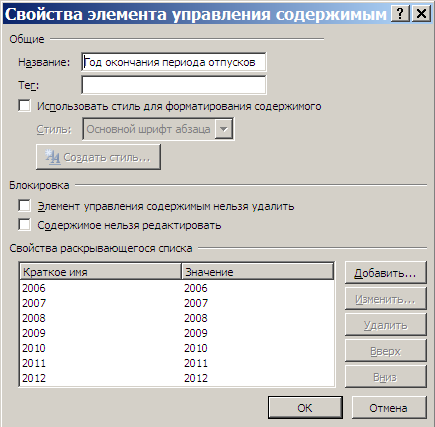The height and width of the screenshot is (427, 435).
Task: Click the Удалить button
Action: pos(386,325)
